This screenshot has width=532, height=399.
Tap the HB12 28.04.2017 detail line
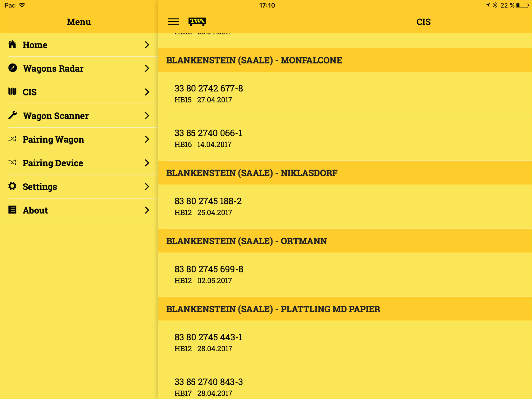tap(203, 349)
